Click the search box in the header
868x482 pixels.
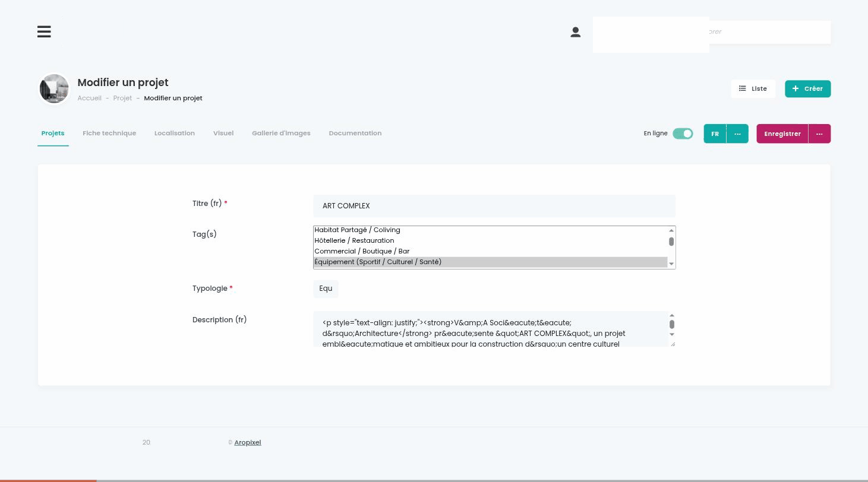coord(769,32)
